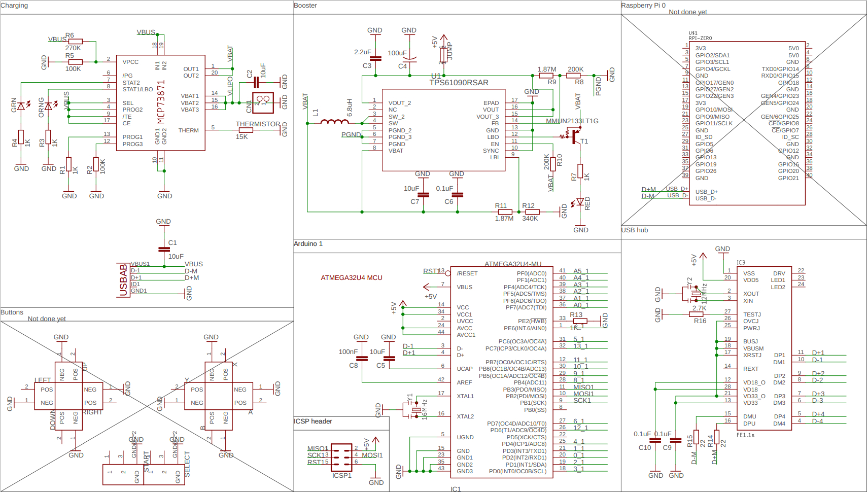868x493 pixels.
Task: Click the JUMP jumper symbol
Action: pyautogui.click(x=443, y=53)
